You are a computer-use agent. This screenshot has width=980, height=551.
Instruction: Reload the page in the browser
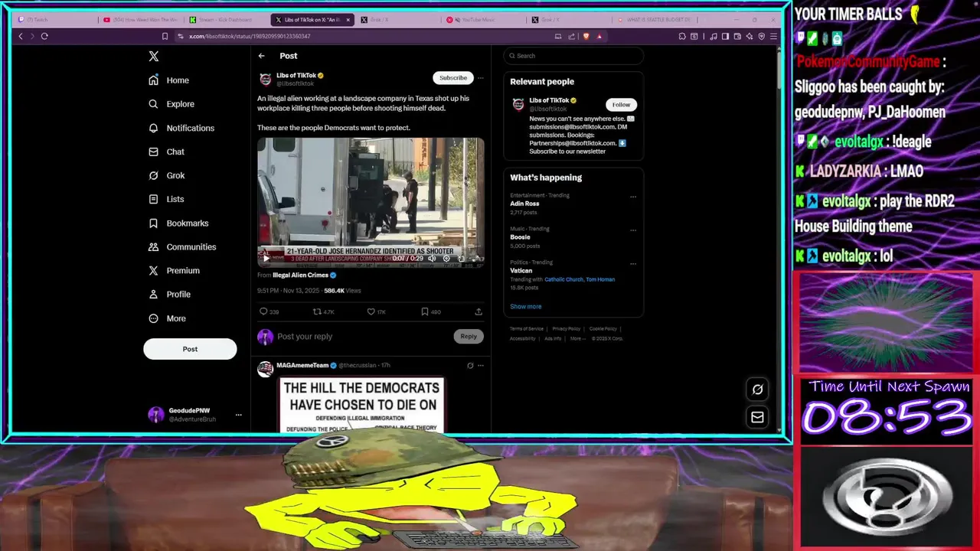(x=44, y=36)
